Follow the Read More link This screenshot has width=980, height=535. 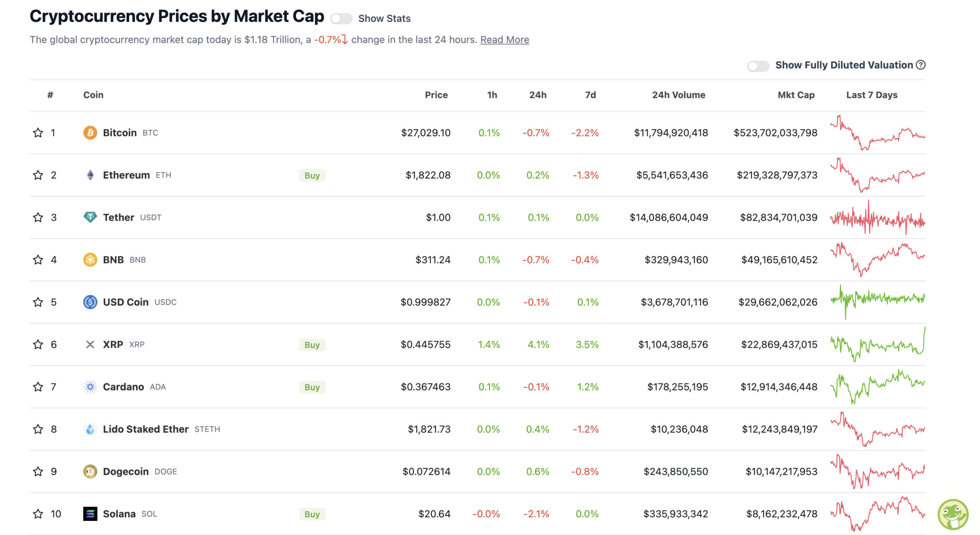pos(505,40)
